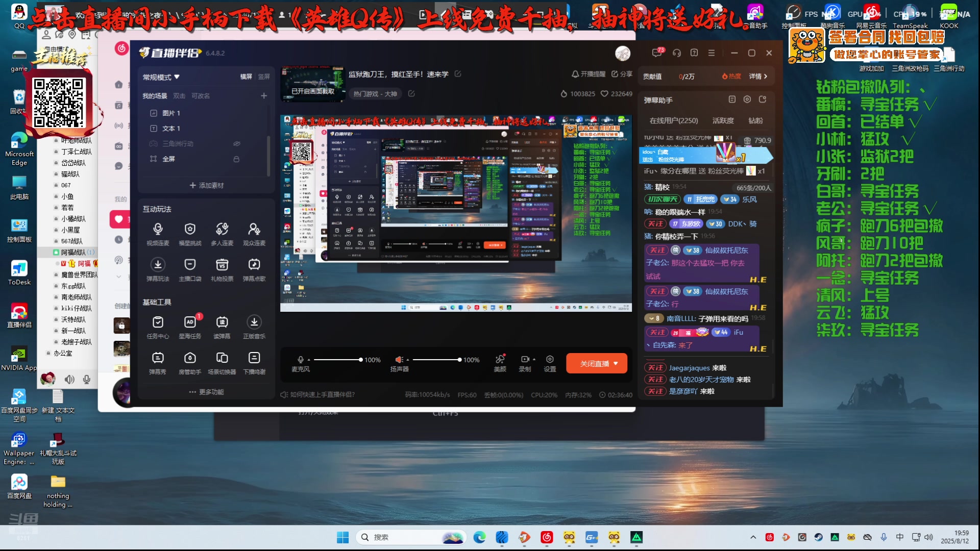Open 下播鸣谢 end-stream thanks
The width and height of the screenshot is (980, 551).
pos(254,363)
